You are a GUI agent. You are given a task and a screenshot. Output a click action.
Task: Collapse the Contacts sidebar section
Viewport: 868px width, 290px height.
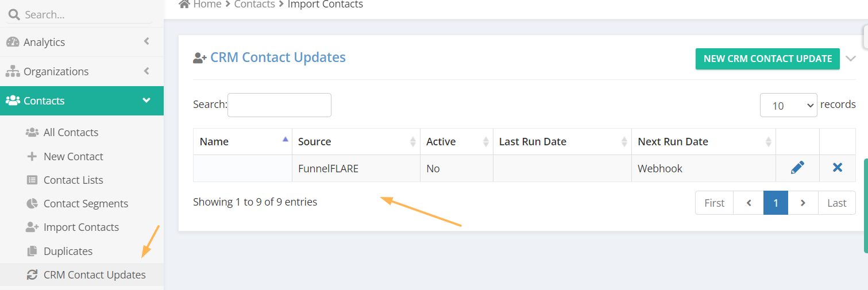82,100
